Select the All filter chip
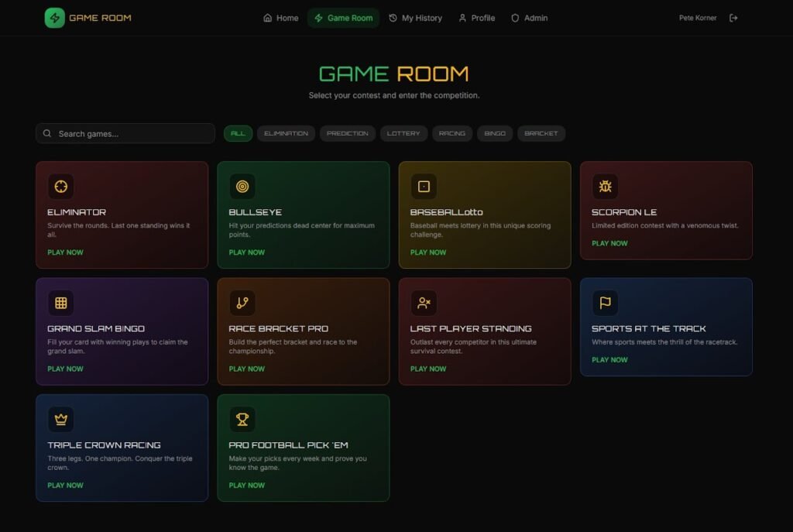Image resolution: width=793 pixels, height=532 pixels. tap(238, 133)
